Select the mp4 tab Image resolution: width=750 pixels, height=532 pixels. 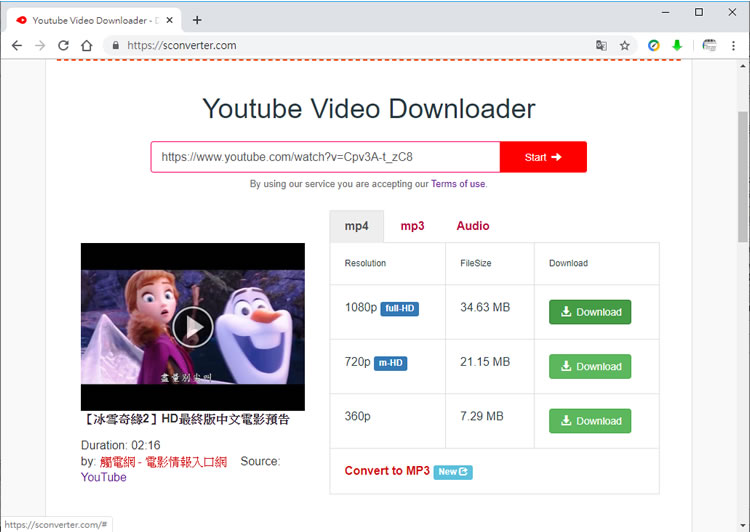point(356,226)
